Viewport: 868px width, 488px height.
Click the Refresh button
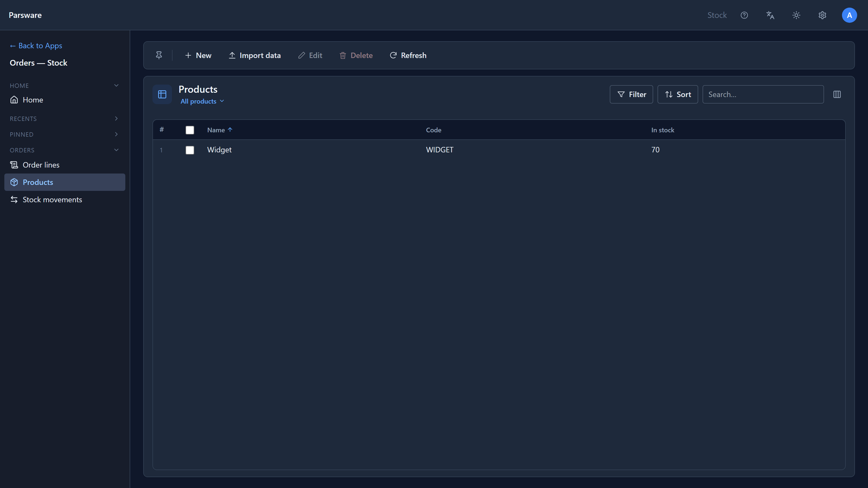click(x=408, y=55)
